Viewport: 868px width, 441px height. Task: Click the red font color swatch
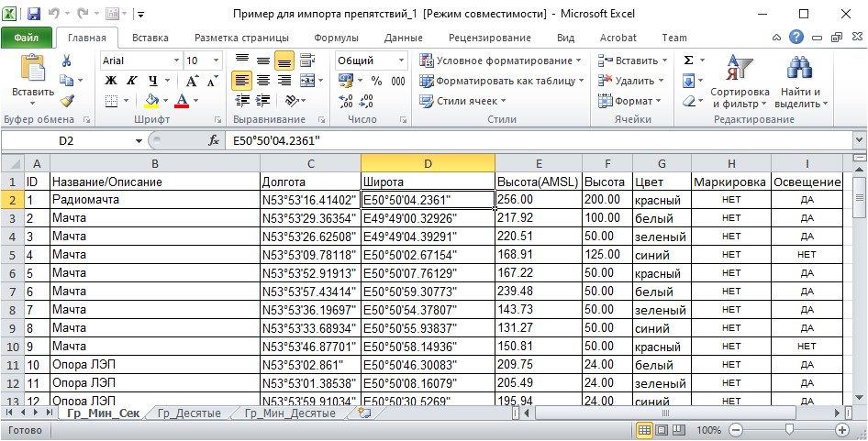[182, 101]
